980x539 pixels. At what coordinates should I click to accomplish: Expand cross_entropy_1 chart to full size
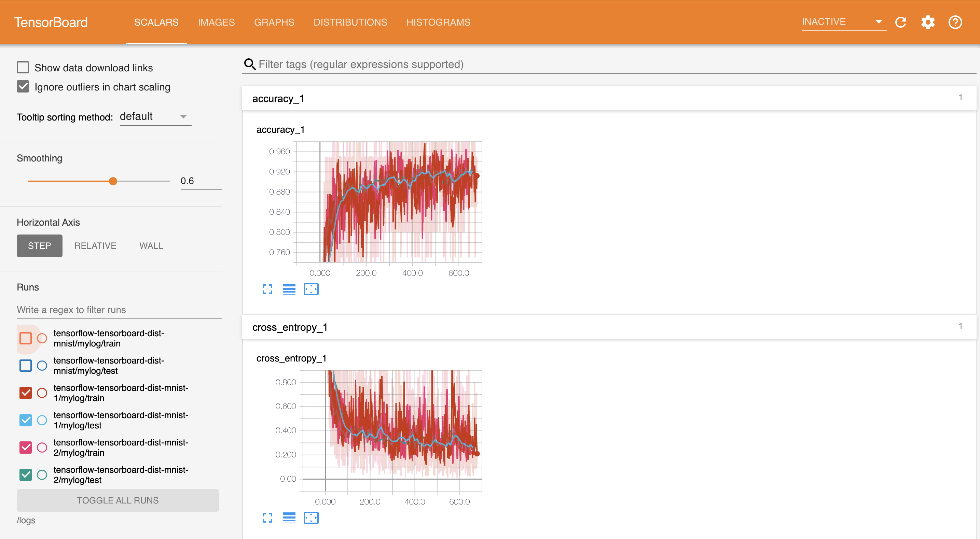[267, 518]
